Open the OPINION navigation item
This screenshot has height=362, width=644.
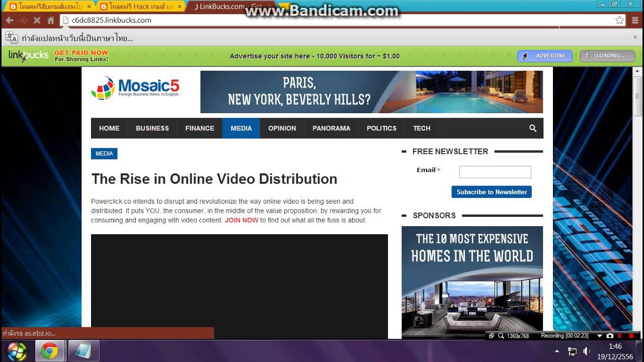click(282, 128)
